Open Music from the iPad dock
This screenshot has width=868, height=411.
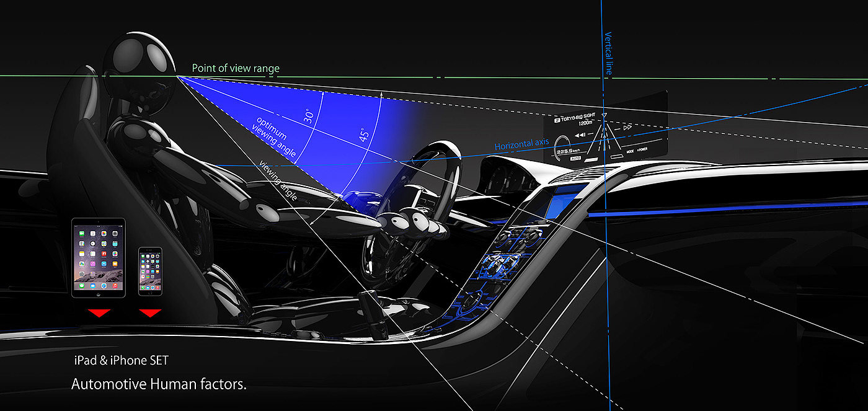[115, 286]
